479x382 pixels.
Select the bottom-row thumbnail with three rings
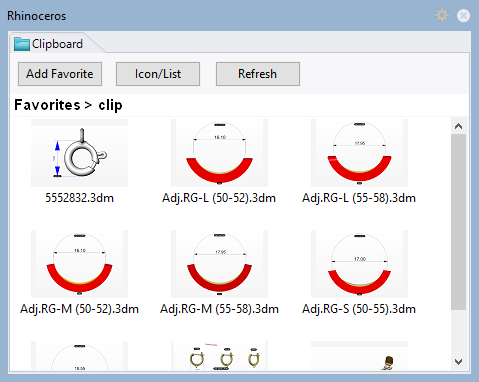point(219,356)
